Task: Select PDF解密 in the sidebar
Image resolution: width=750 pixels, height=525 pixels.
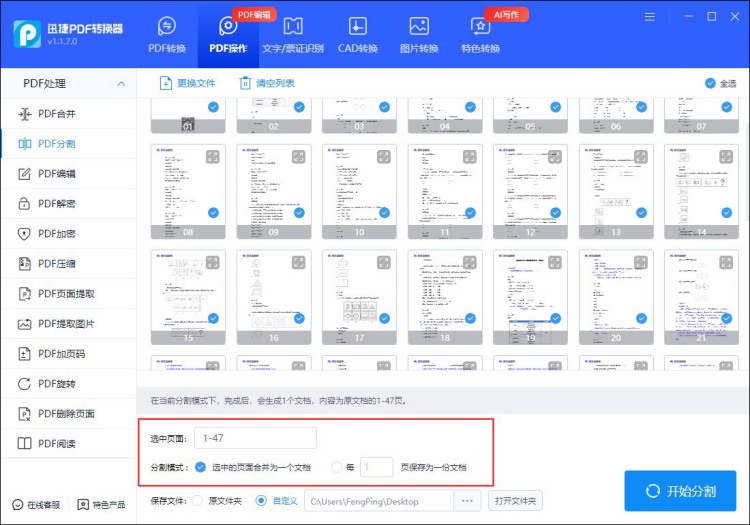Action: pyautogui.click(x=68, y=204)
